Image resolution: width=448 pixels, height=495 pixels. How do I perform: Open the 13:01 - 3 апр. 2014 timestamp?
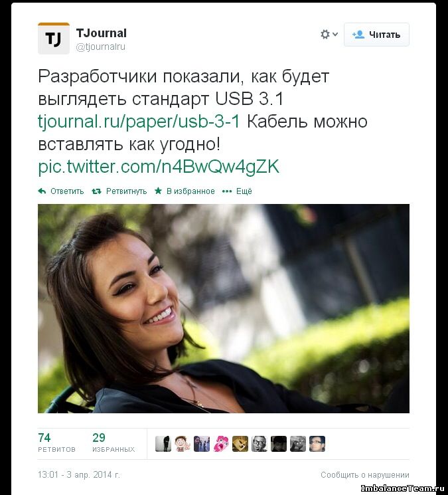coord(79,474)
